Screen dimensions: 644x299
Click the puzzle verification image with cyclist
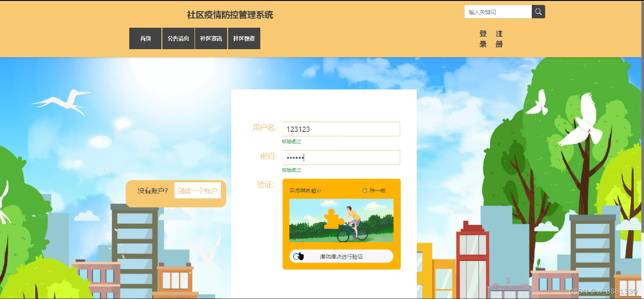point(341,220)
